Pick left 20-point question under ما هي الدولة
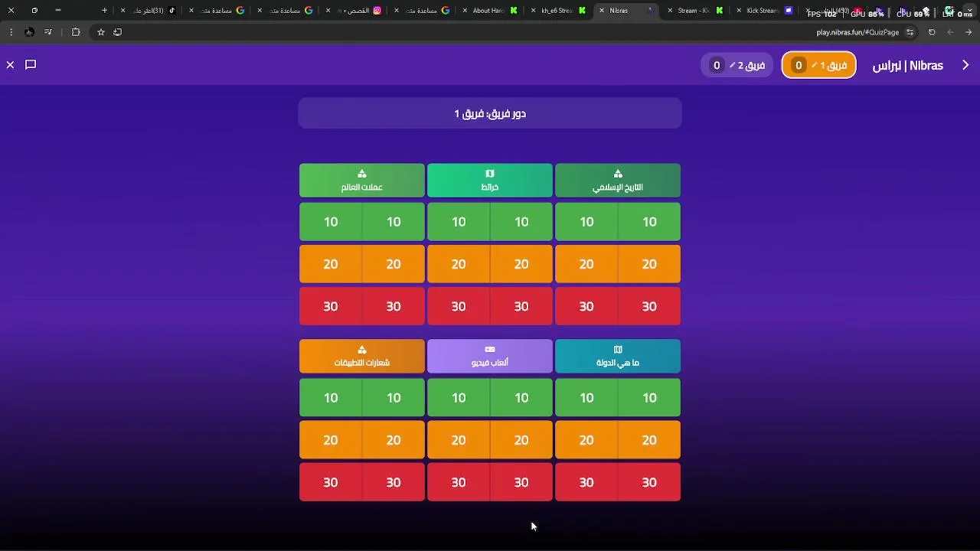This screenshot has height=551, width=980. (586, 440)
